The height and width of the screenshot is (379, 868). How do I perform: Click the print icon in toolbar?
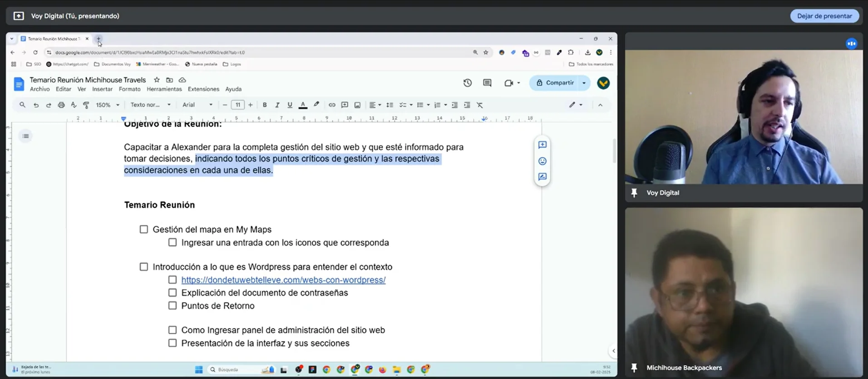click(61, 105)
